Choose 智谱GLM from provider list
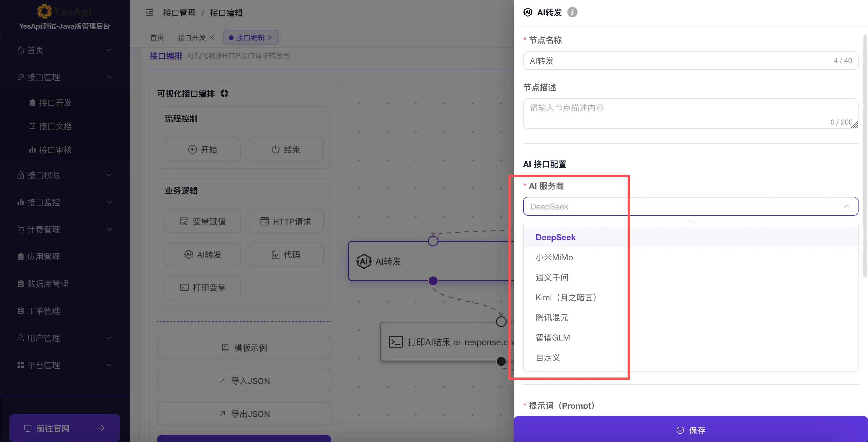 tap(691, 338)
